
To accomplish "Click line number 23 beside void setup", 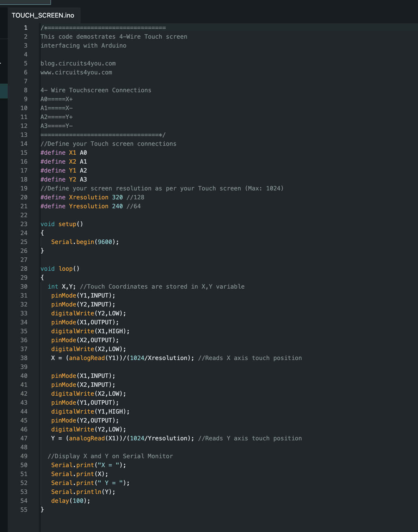I will point(24,224).
